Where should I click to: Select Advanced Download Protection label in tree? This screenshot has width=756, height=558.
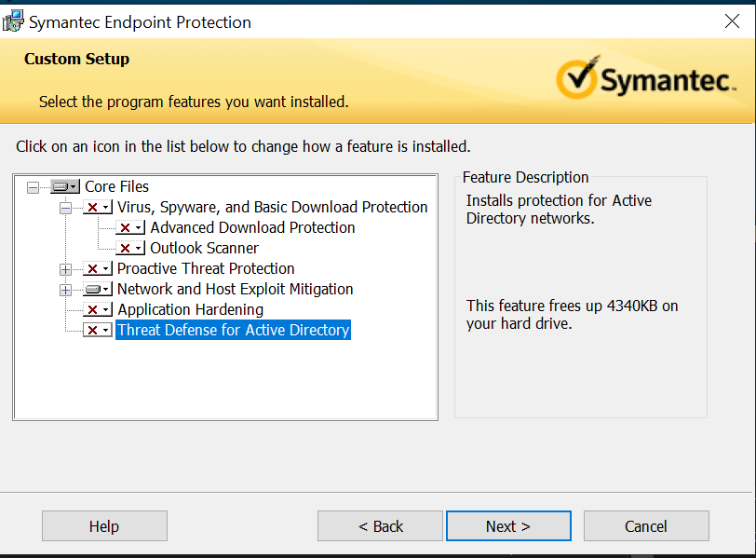coord(252,228)
